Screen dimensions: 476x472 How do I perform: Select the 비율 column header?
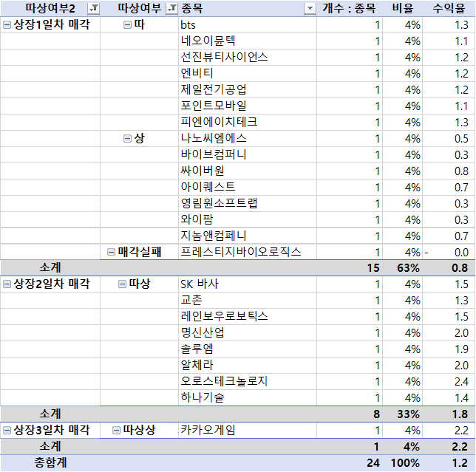(x=403, y=8)
